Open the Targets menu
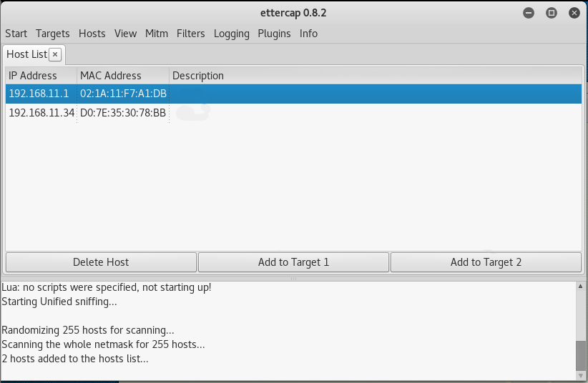Screen dimensions: 588x383 [x=53, y=34]
